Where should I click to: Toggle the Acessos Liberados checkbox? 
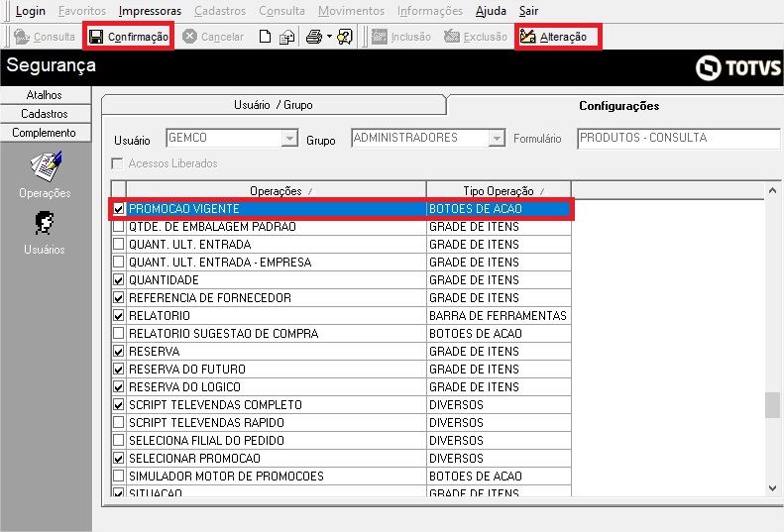coord(118,163)
